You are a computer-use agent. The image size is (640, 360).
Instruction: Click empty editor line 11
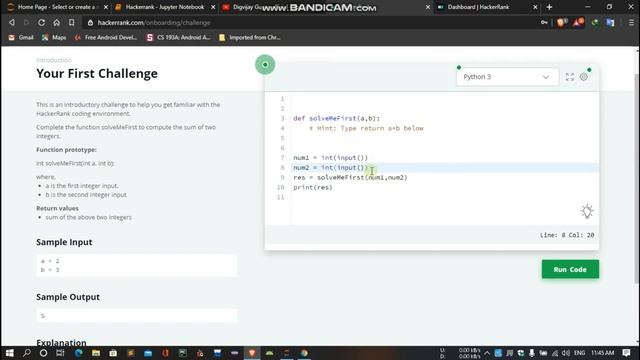(445, 197)
